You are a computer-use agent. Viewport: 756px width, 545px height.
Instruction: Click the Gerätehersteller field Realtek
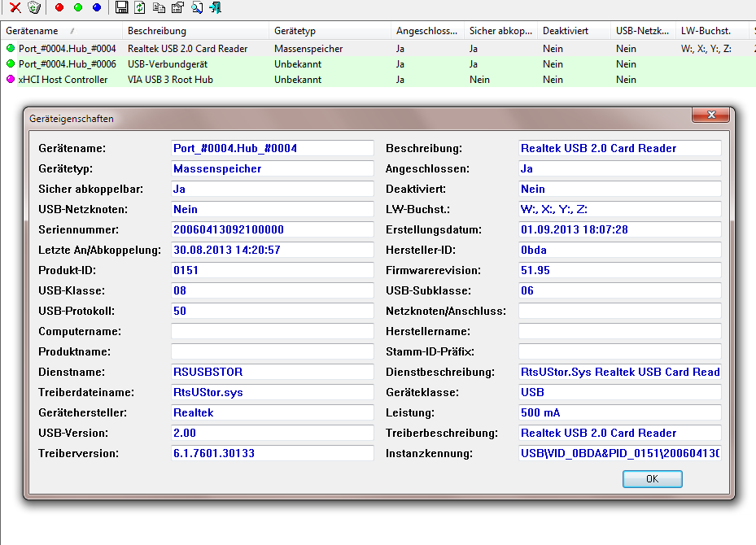click(273, 412)
